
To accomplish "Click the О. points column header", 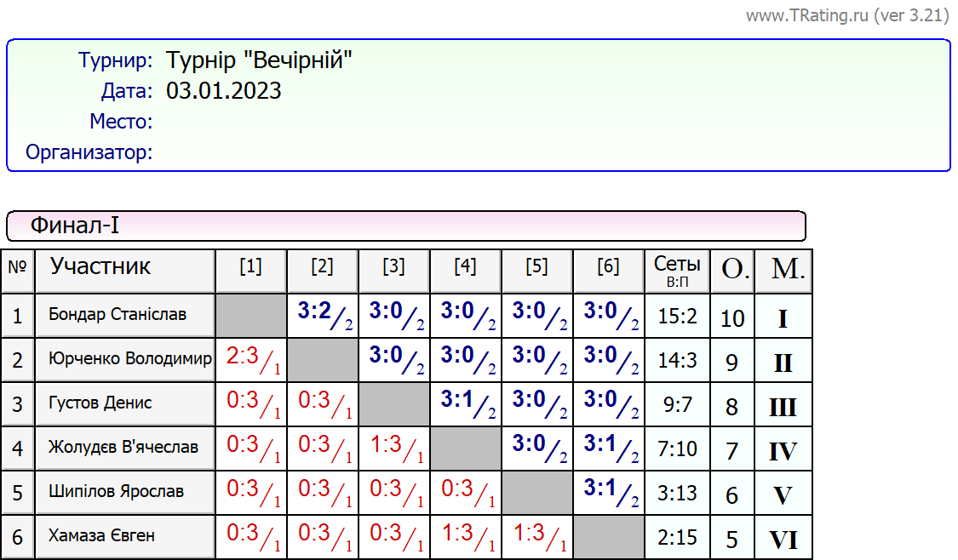I will (x=732, y=271).
